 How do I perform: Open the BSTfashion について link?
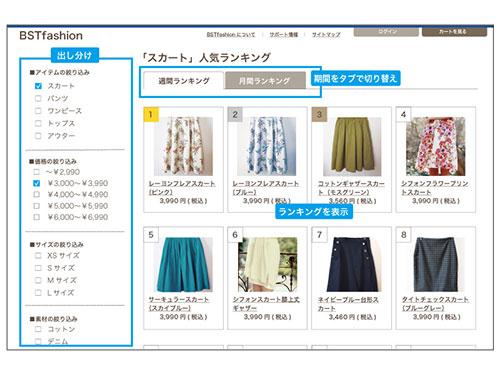(231, 35)
